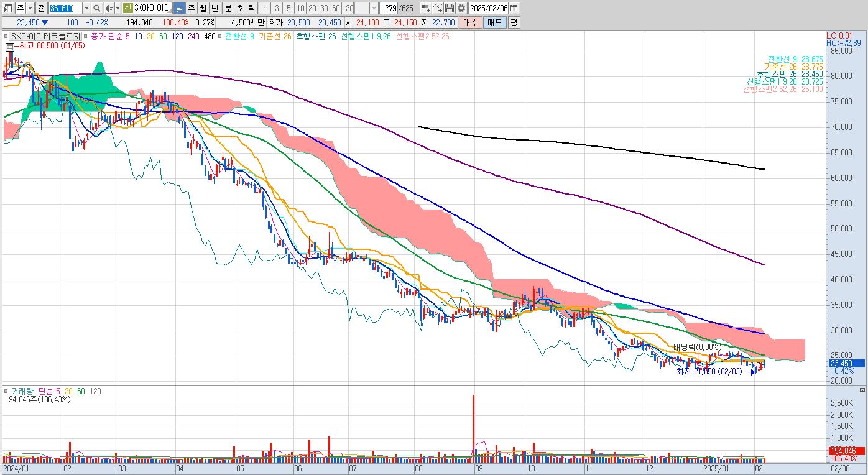Screen dimensions: 868x475
Task: Click the chart layout icon at far left
Action: pyautogui.click(x=7, y=8)
